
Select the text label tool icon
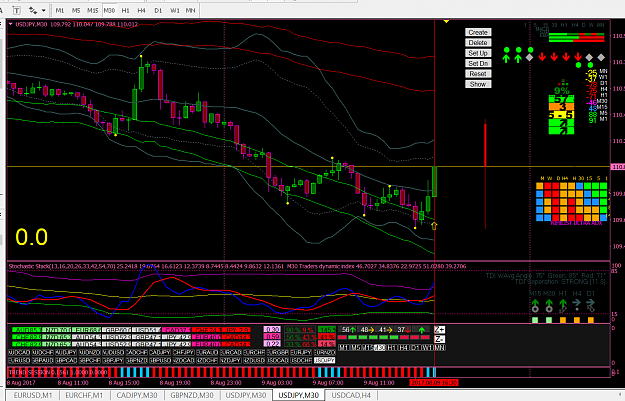16,10
